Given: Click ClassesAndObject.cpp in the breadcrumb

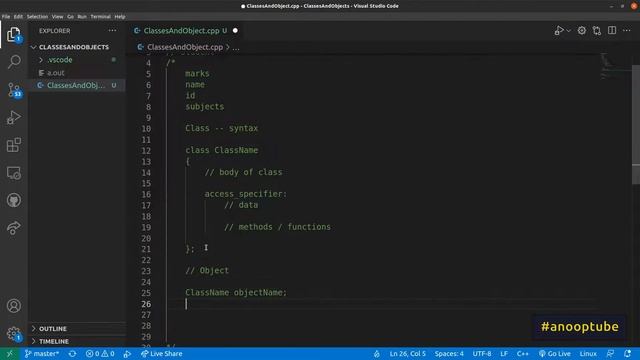Looking at the screenshot, I should pyautogui.click(x=185, y=47).
